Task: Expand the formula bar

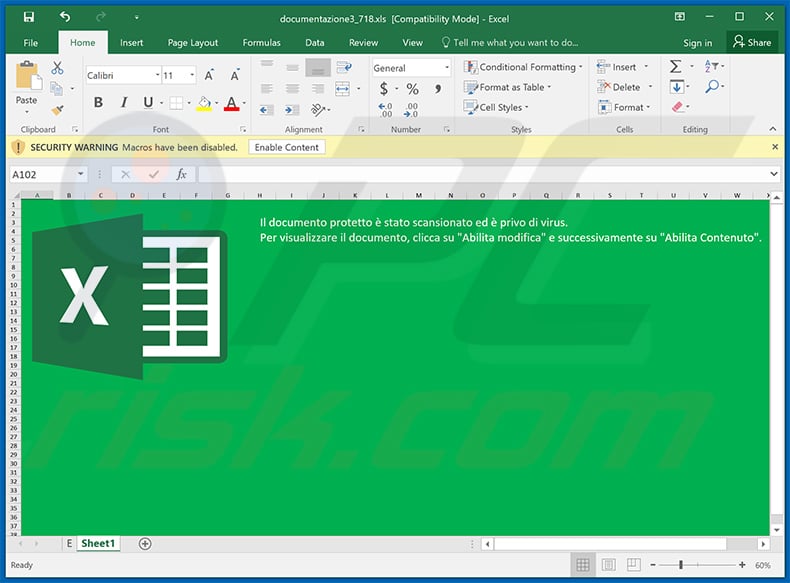Action: [x=774, y=174]
